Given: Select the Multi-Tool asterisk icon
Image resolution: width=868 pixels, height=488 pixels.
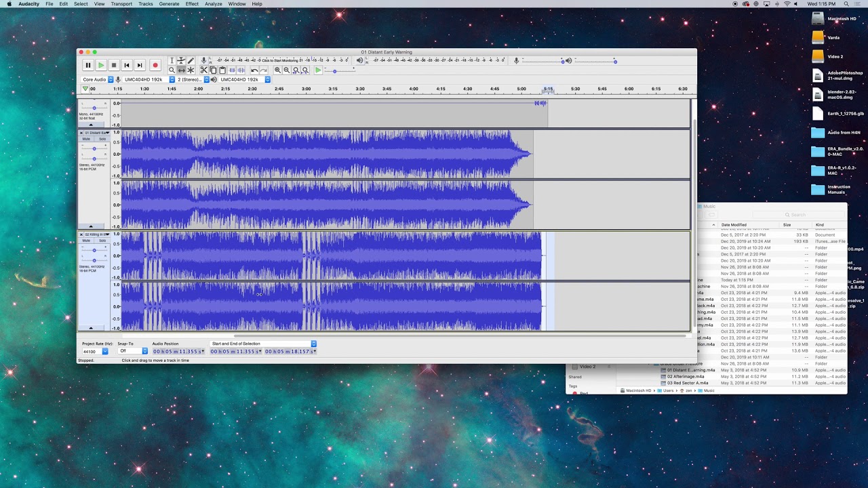Looking at the screenshot, I should (x=191, y=70).
